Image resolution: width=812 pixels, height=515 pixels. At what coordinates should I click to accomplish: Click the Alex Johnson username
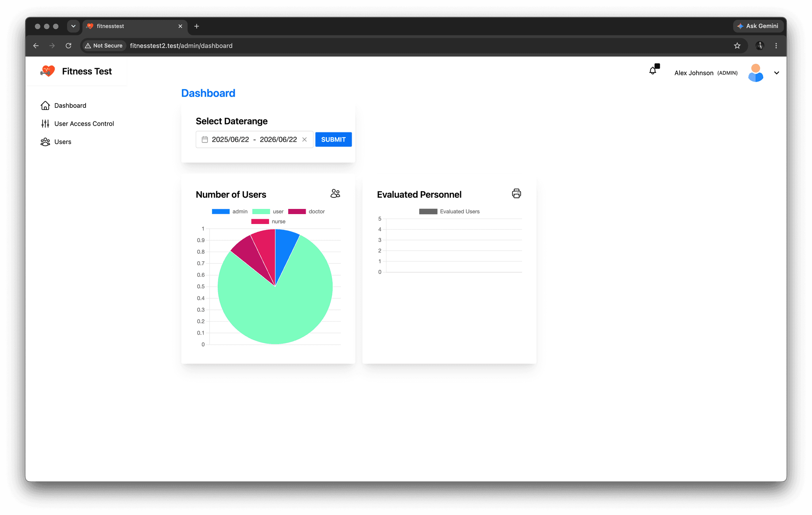coord(694,73)
